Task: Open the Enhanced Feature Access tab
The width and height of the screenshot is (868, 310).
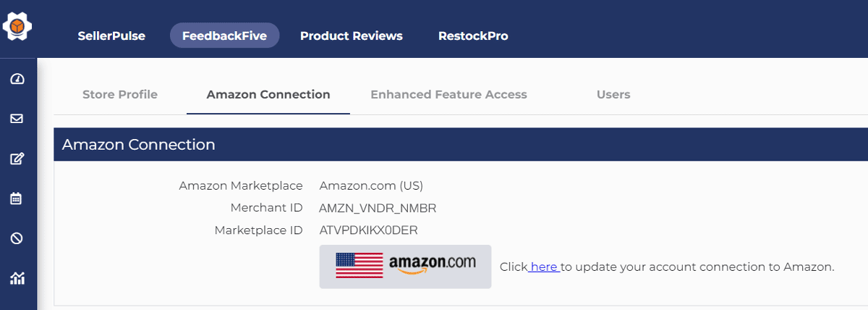Action: (x=448, y=94)
